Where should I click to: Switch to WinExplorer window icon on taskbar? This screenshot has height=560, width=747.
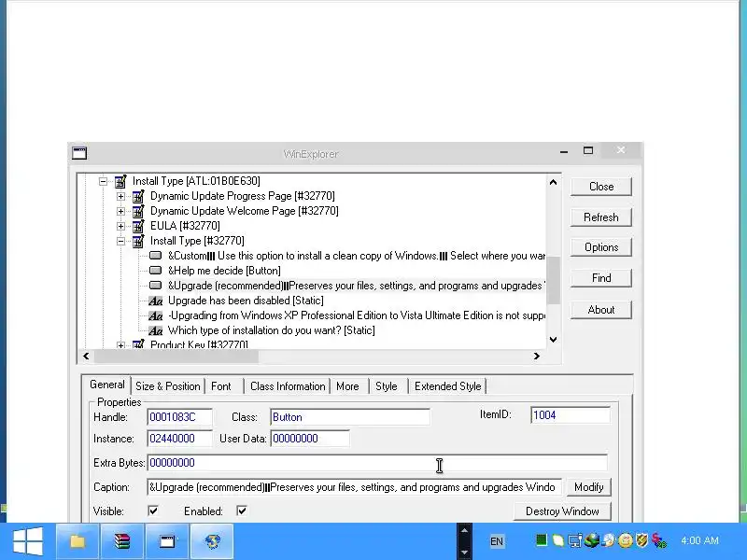point(167,541)
